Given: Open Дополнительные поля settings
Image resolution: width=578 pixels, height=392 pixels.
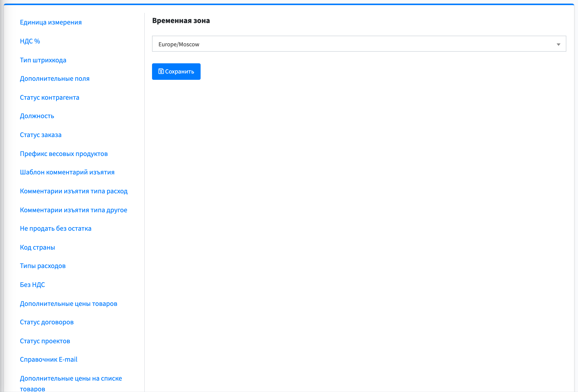Looking at the screenshot, I should coord(55,79).
